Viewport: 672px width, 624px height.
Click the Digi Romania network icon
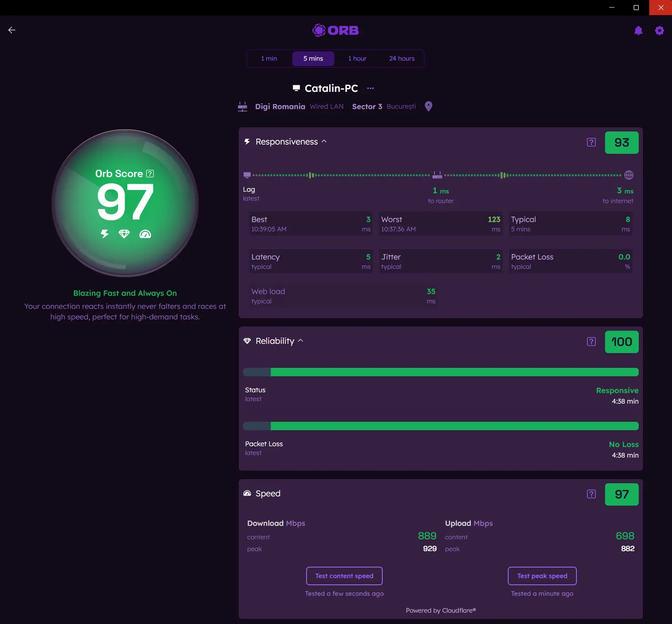pos(243,107)
